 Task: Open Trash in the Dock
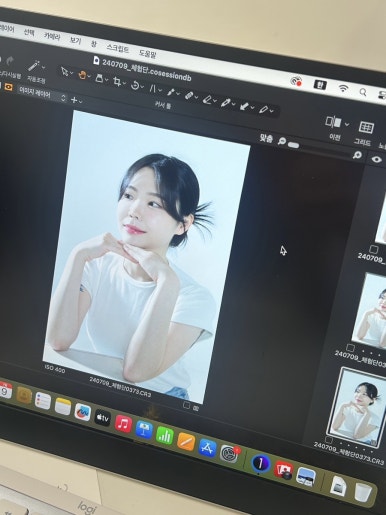pos(363,492)
